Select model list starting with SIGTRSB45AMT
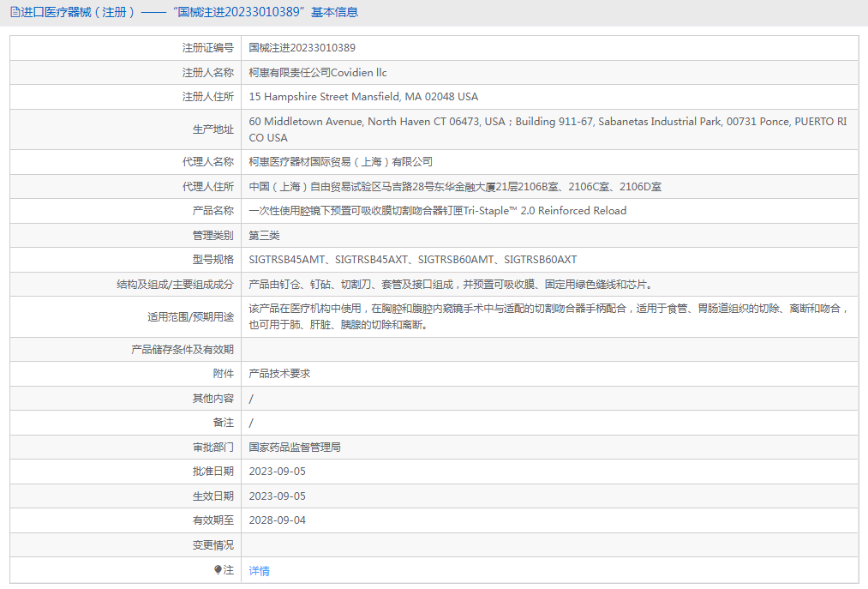 (413, 260)
